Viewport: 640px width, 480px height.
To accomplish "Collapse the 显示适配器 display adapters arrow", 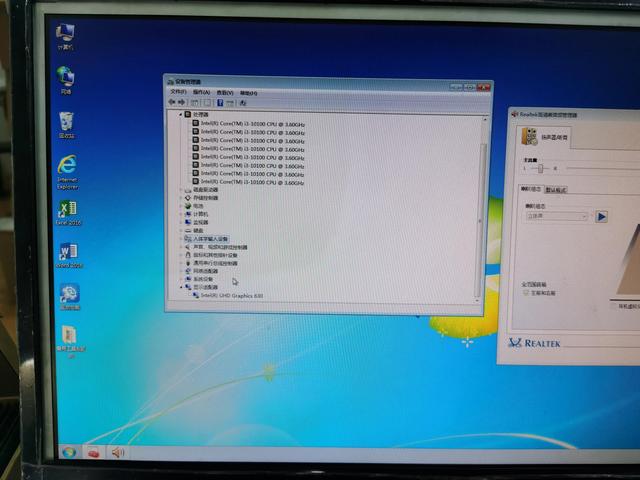I will (182, 287).
